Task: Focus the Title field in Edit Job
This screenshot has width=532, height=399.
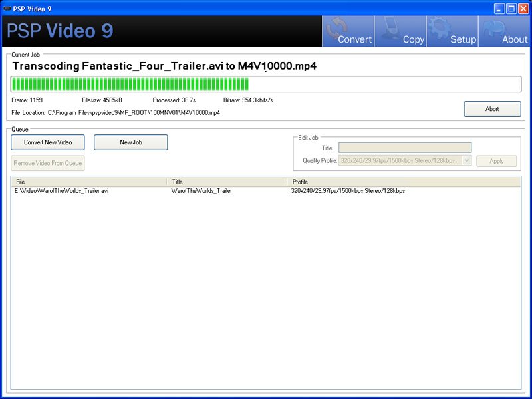Action: coord(404,148)
